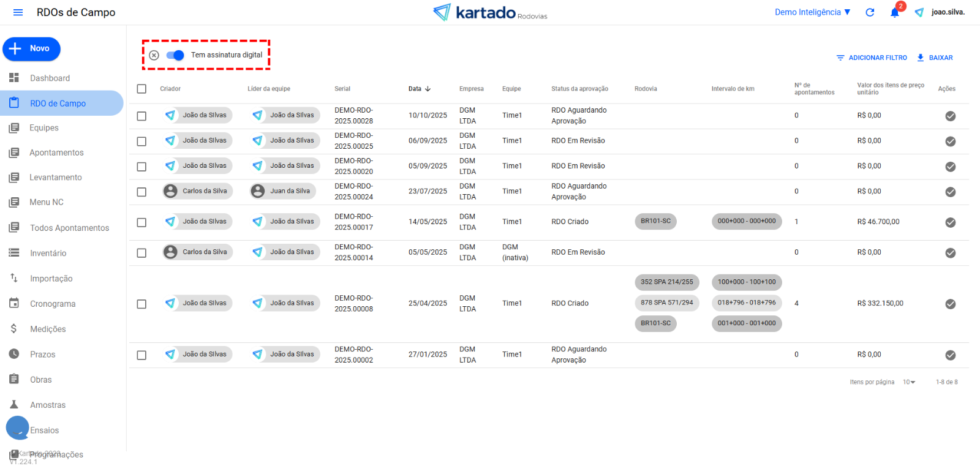The width and height of the screenshot is (980, 474).
Task: Toggle off 'Tem assinatura digital' switch
Action: [175, 55]
